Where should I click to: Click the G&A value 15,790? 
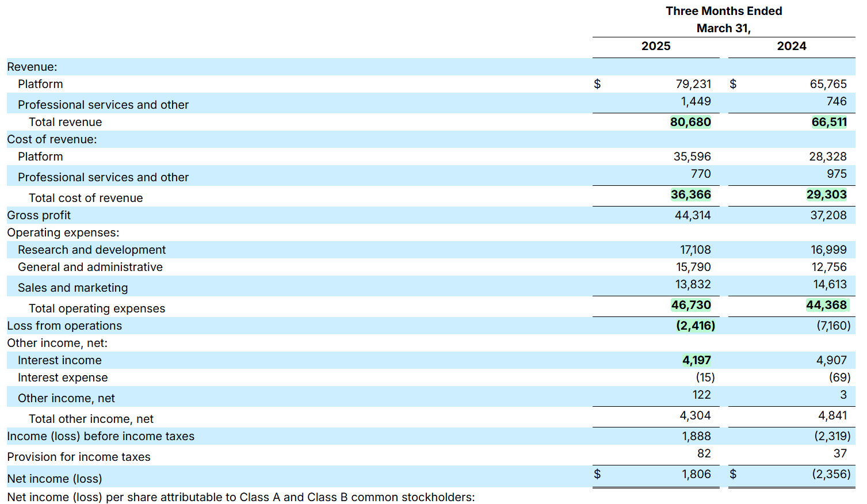pos(693,267)
